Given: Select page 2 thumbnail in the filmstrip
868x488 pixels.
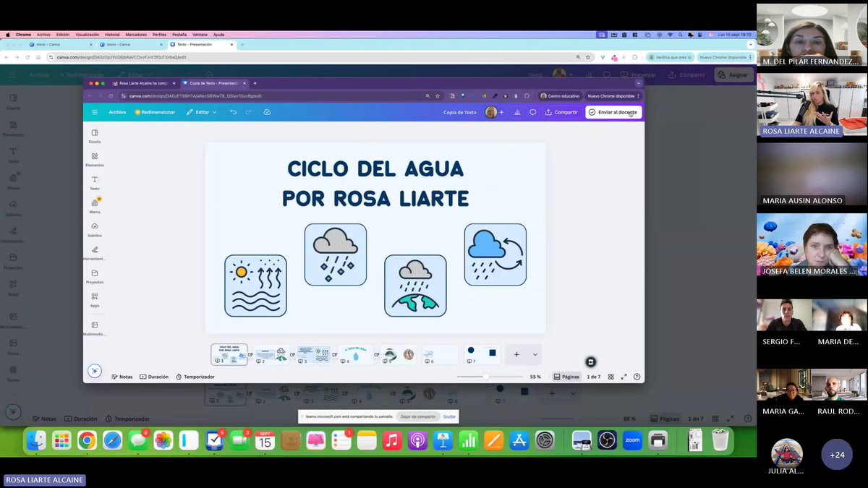Looking at the screenshot, I should [271, 354].
